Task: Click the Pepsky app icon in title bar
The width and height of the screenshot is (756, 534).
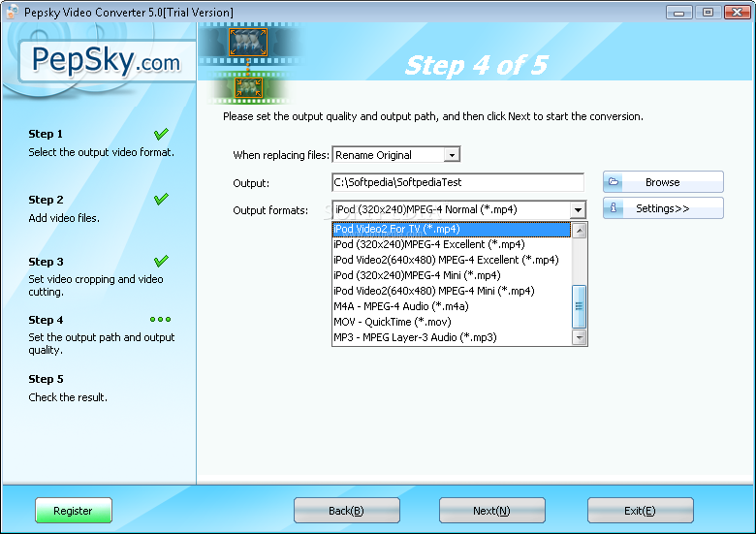Action: (12, 12)
